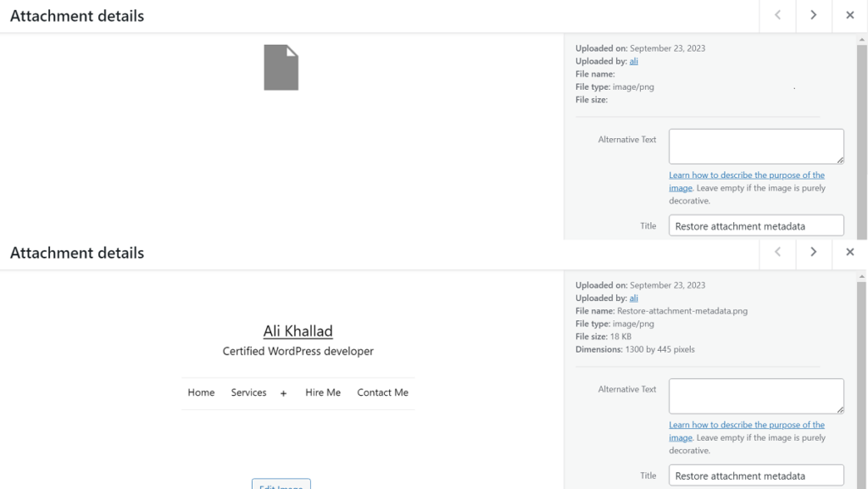The image size is (868, 489).
Task: Click the previous attachment arrow in bottom dialog
Action: (x=776, y=252)
